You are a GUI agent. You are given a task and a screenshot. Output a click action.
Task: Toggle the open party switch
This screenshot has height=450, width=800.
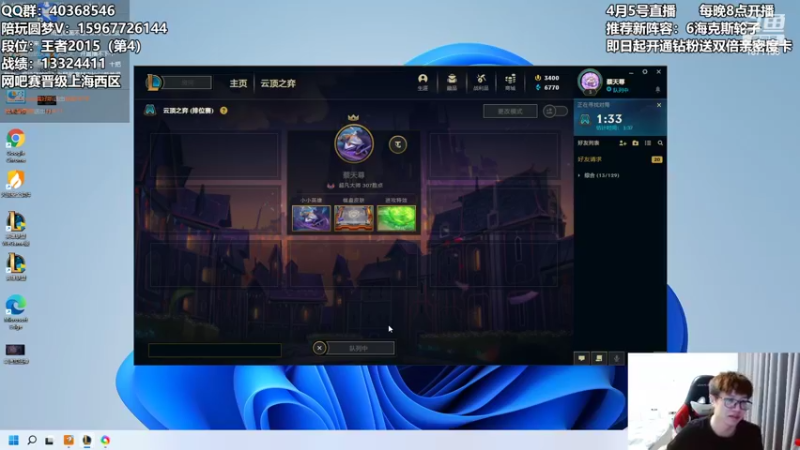555,111
